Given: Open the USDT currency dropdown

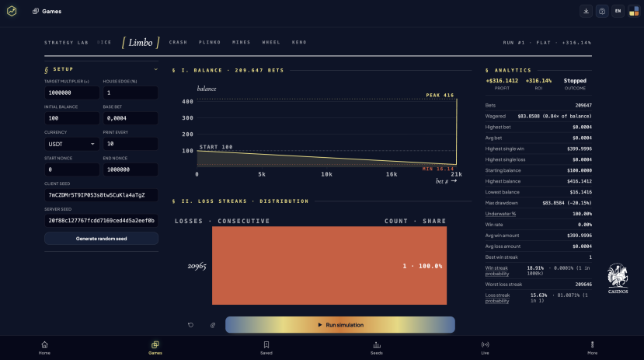Looking at the screenshot, I should pos(72,144).
